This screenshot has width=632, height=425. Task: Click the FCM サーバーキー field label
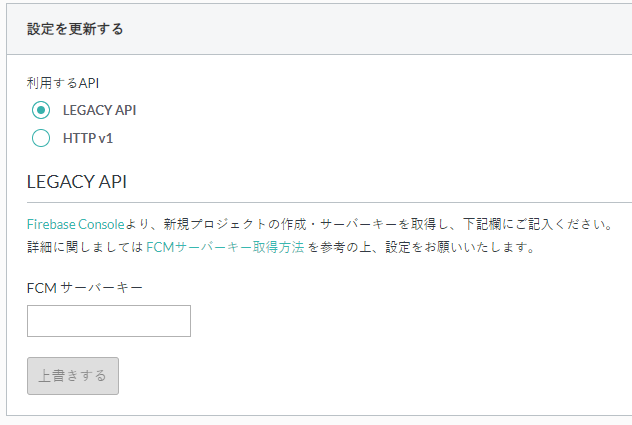85,288
